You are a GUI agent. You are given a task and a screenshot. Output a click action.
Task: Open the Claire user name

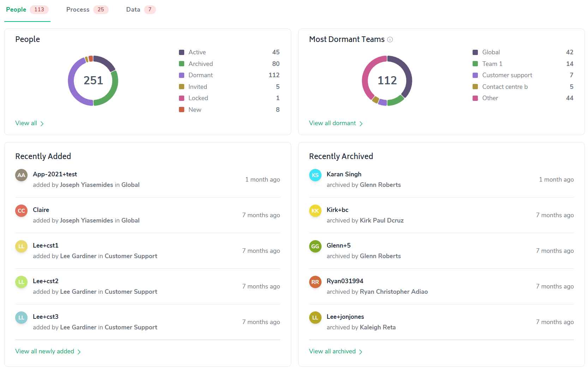click(x=41, y=210)
